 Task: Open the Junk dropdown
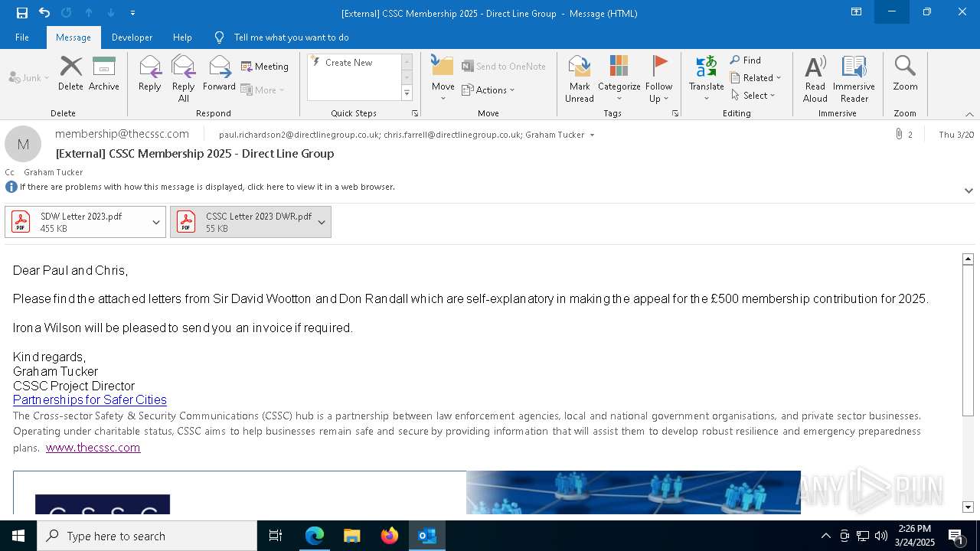30,78
